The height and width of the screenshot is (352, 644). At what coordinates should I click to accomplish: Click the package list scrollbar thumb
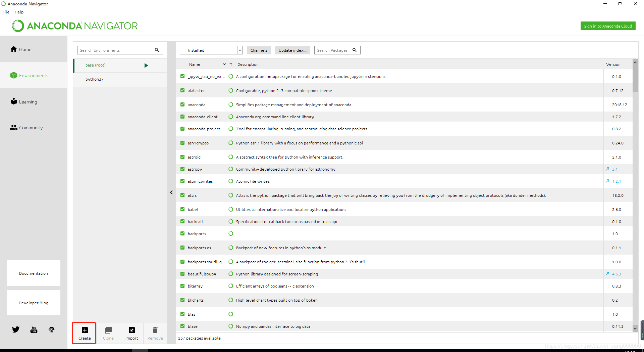coord(635,79)
